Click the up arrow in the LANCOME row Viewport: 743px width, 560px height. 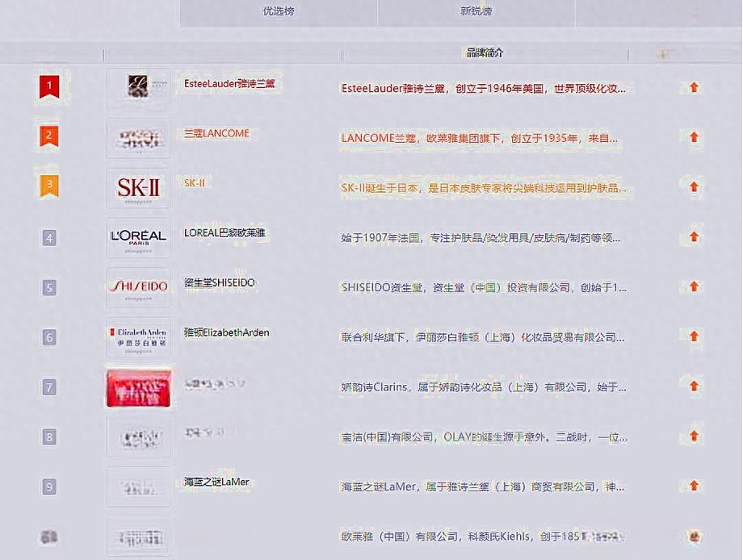coord(695,137)
